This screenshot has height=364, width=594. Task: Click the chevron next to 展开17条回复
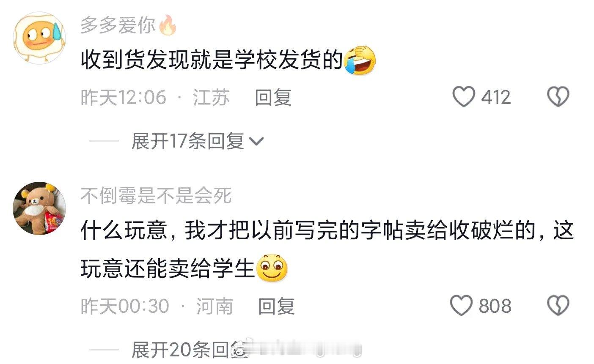[x=256, y=142]
